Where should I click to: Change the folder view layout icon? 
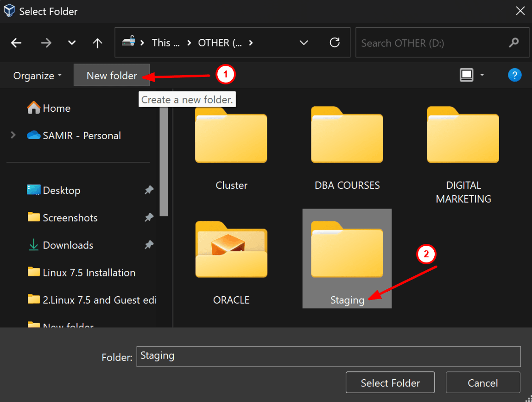pyautogui.click(x=466, y=75)
